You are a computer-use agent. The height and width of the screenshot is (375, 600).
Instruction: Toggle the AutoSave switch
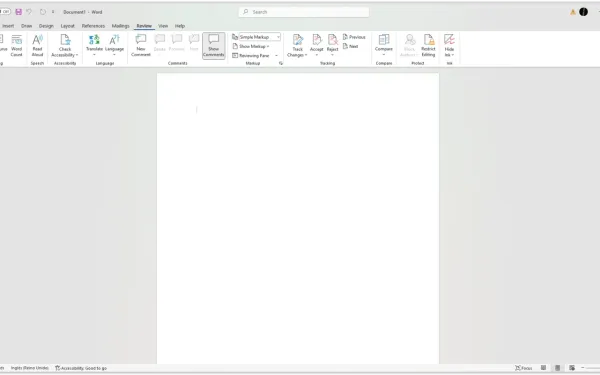pyautogui.click(x=5, y=12)
